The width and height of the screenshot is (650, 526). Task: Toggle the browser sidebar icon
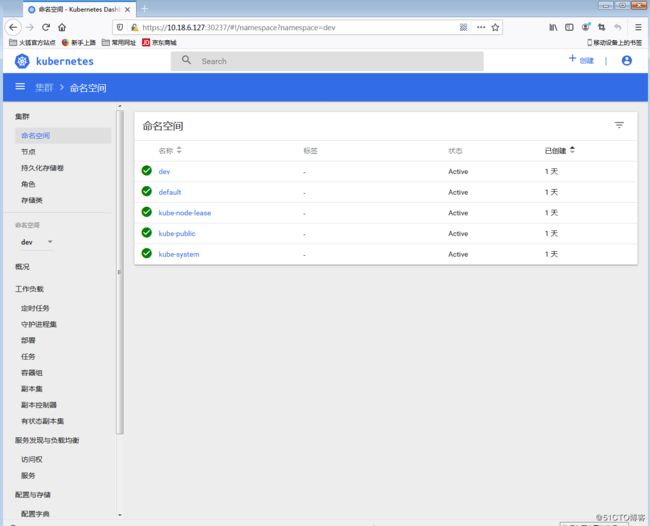pyautogui.click(x=569, y=27)
